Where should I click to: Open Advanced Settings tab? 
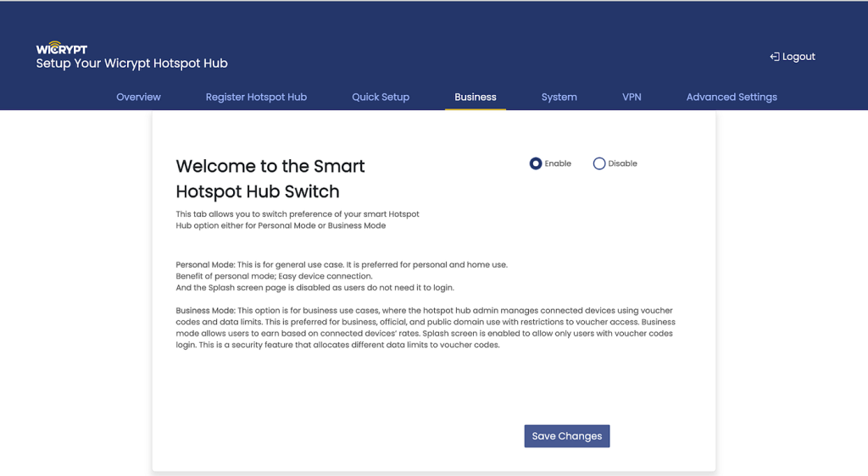[732, 97]
